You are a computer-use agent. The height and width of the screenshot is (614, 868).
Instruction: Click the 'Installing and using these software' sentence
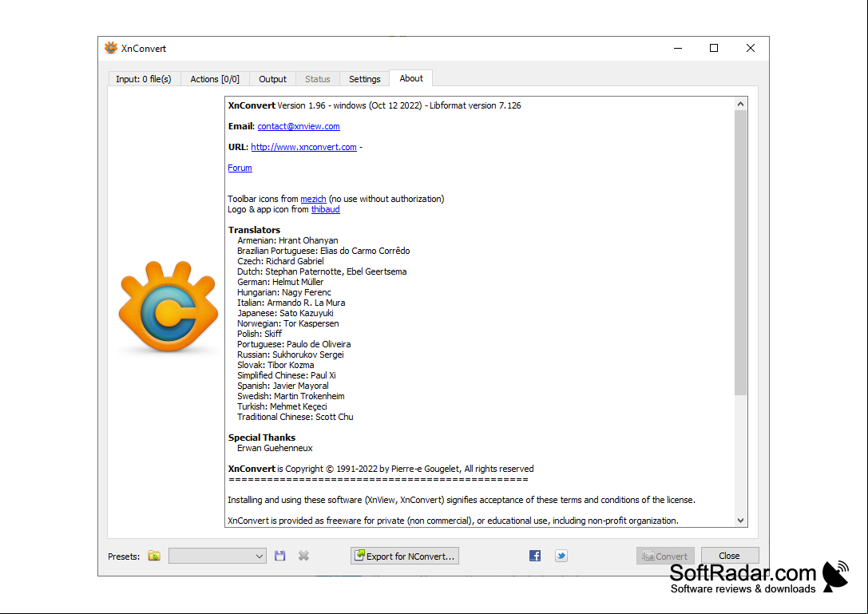[462, 500]
